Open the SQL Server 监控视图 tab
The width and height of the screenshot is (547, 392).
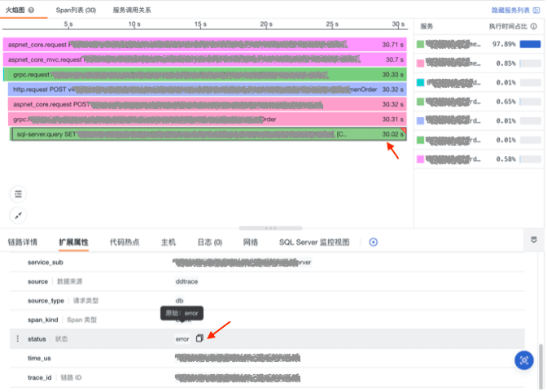[x=314, y=242]
